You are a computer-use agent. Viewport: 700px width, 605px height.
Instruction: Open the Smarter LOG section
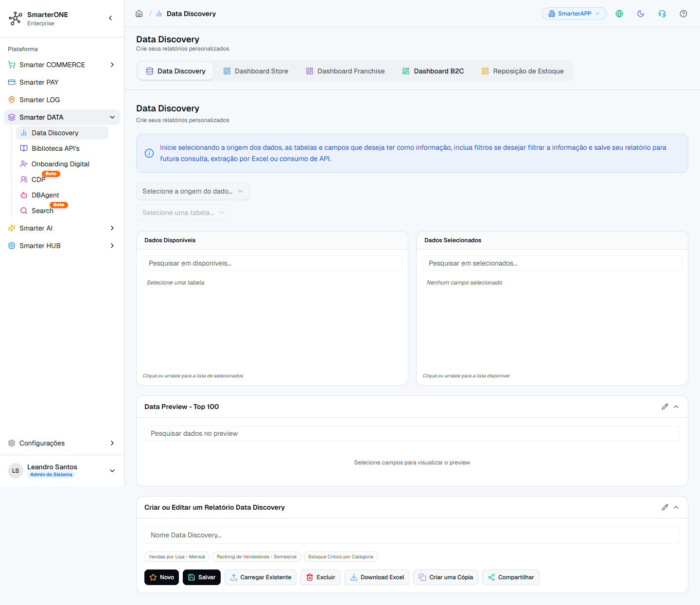(62, 100)
